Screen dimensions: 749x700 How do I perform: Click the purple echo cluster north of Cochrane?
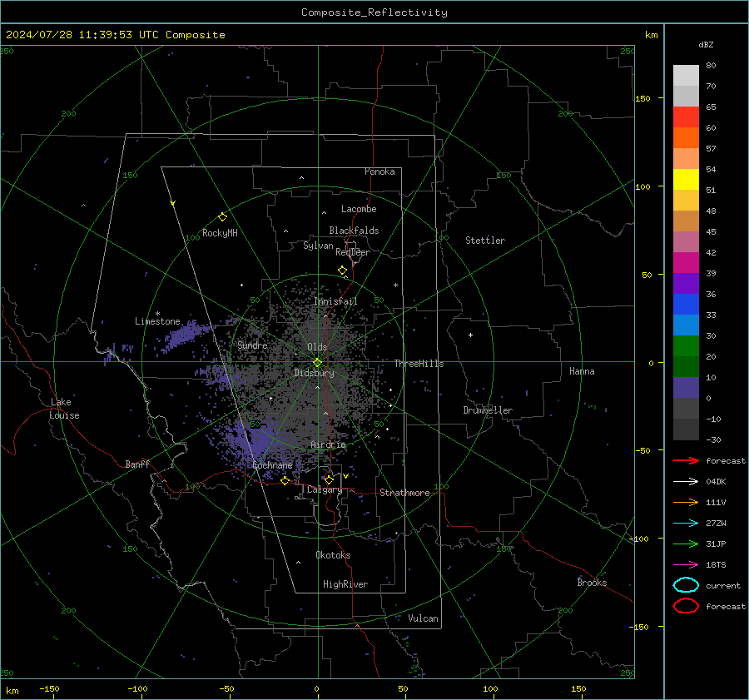pos(255,445)
